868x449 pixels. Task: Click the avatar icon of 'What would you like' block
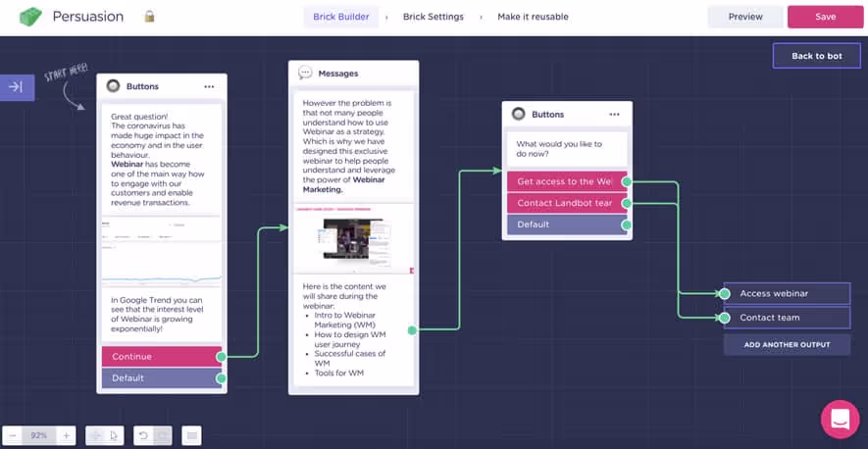(x=519, y=114)
